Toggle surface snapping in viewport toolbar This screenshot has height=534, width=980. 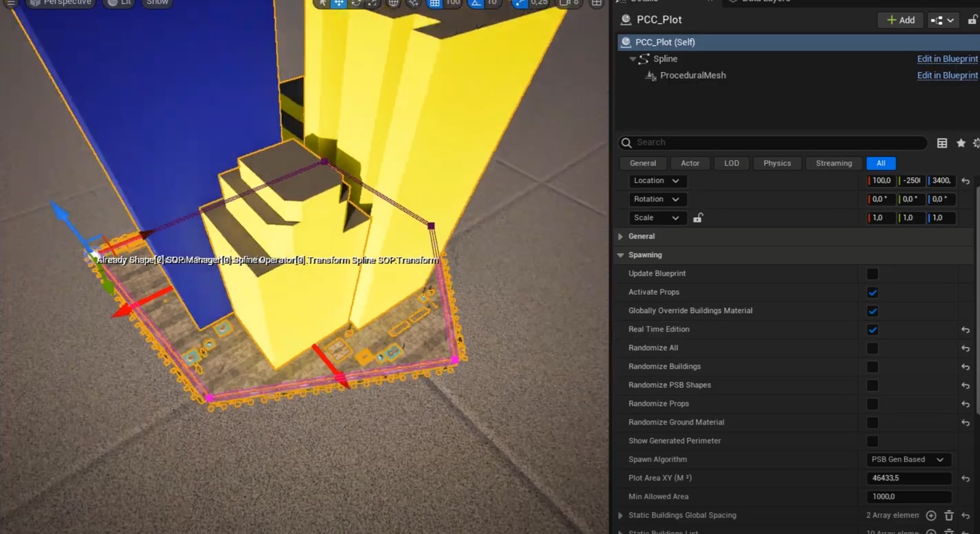(x=412, y=3)
